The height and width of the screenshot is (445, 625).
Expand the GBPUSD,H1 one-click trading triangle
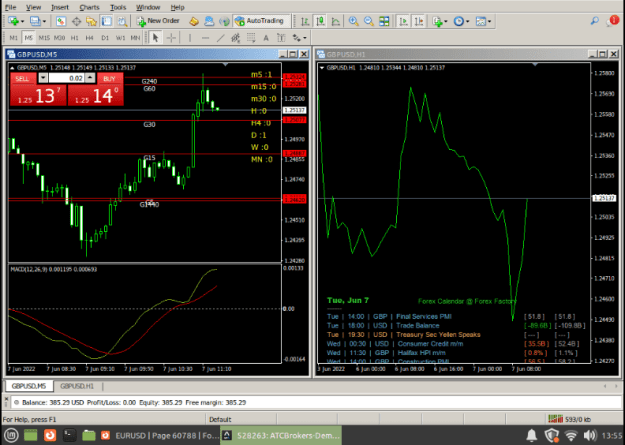322,68
